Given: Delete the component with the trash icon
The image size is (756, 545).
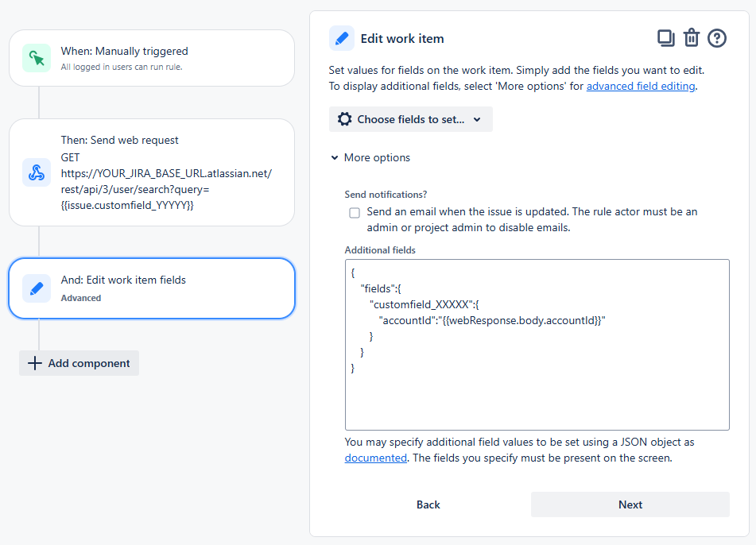Looking at the screenshot, I should (691, 37).
